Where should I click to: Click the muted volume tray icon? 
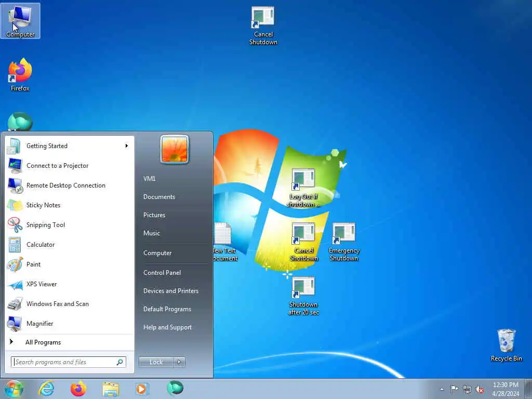(x=480, y=389)
